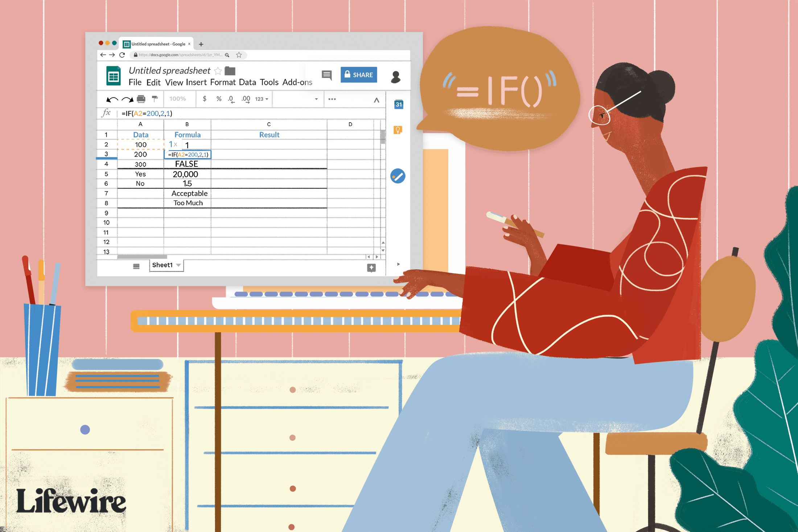798x532 pixels.
Task: Open the font dropdown arrow in toolbar
Action: (x=316, y=99)
